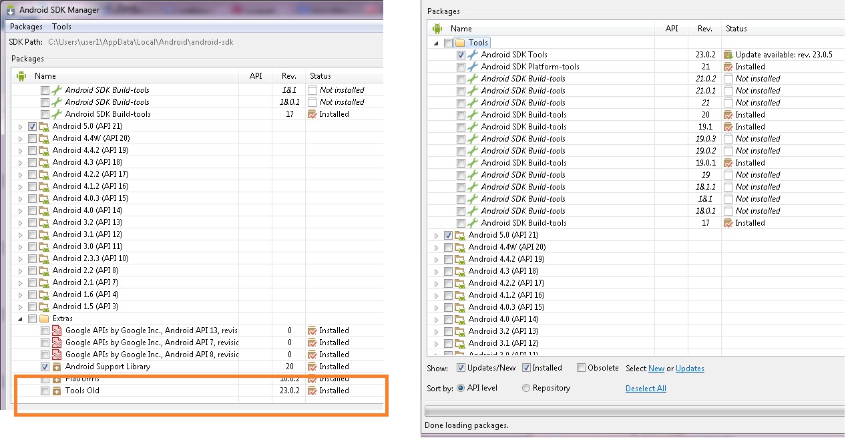Click the Google APIs Android API 13 icon
The width and height of the screenshot is (868, 442).
pos(57,330)
